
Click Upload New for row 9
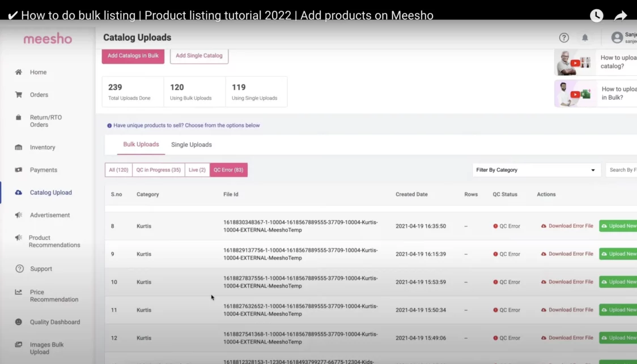pos(618,254)
